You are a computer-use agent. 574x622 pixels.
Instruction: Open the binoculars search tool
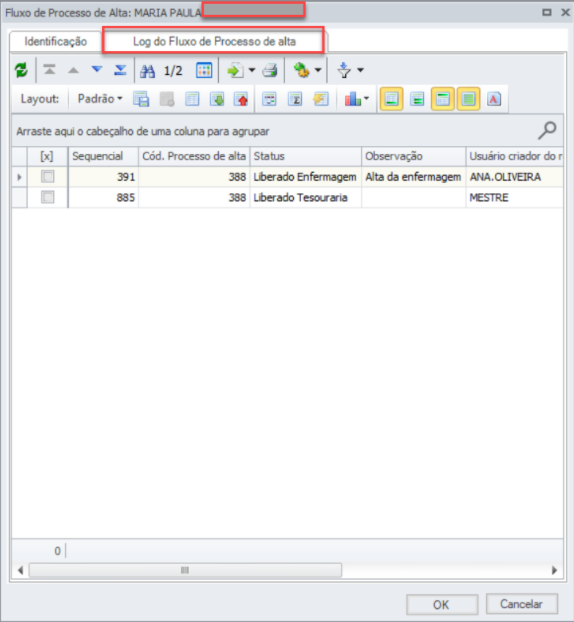click(148, 71)
